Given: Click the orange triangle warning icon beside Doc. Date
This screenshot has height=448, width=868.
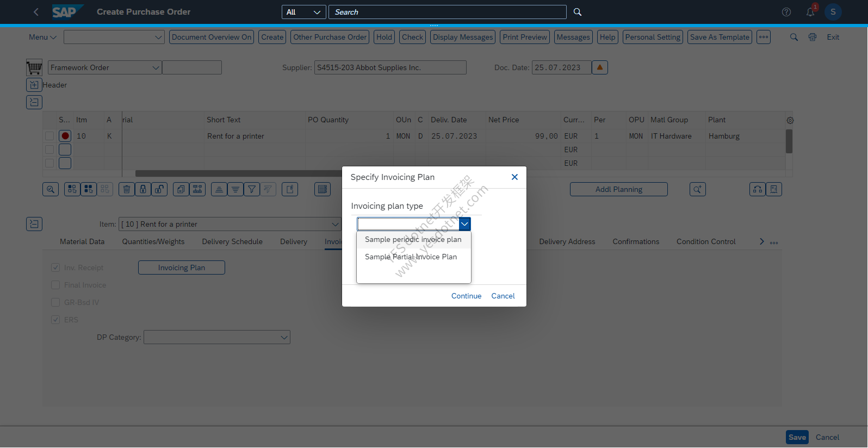Looking at the screenshot, I should (x=600, y=67).
